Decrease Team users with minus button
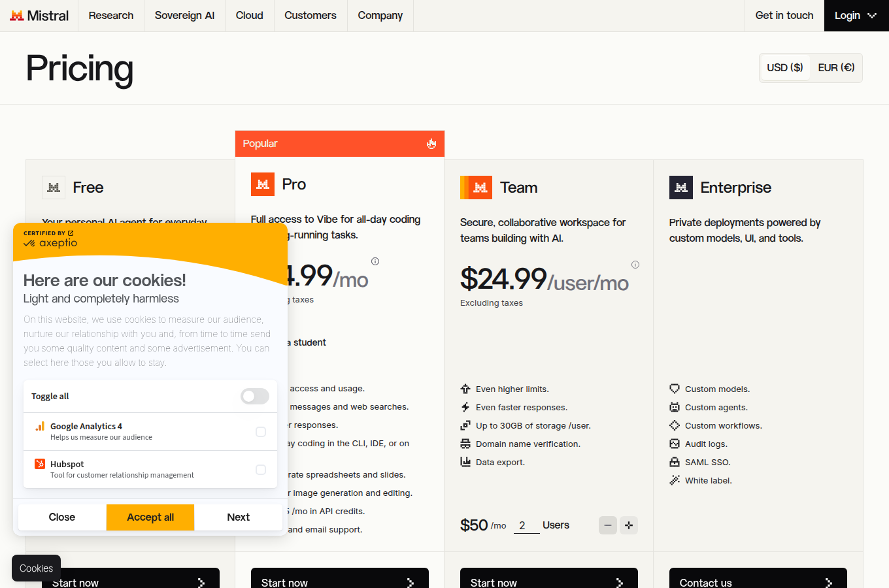Viewport: 889px width, 588px height. [x=608, y=525]
